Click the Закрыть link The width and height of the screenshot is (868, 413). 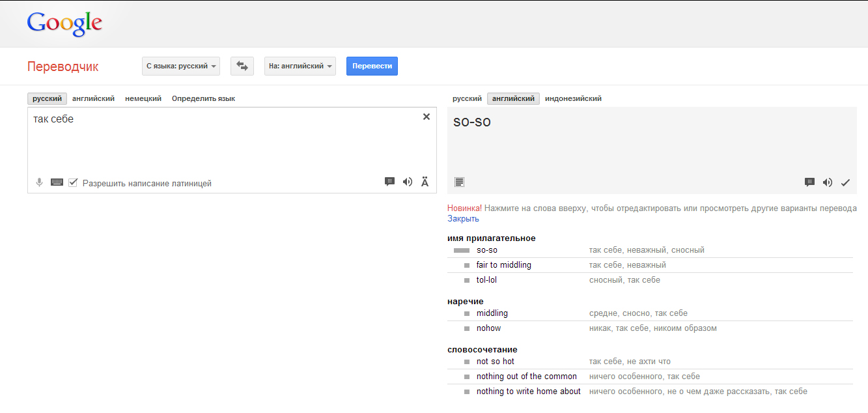463,219
